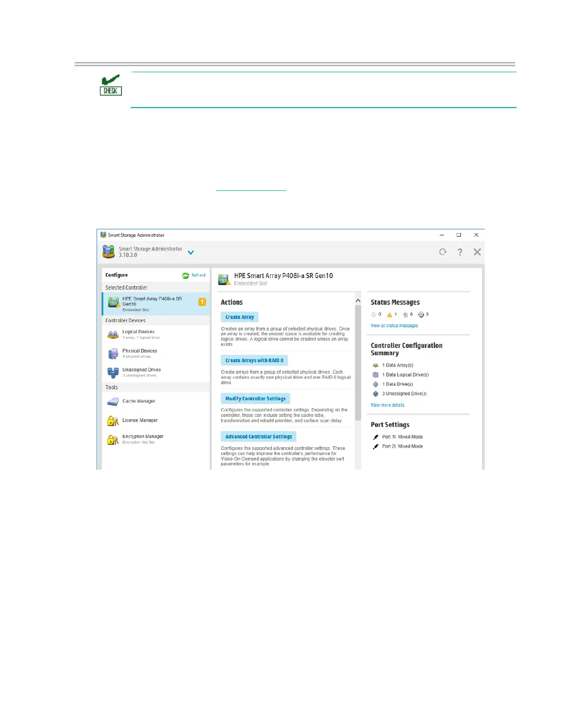Viewport: 563px width, 728px height.
Task: Click the 1 Data Logical Drive(s) icon
Action: 375,375
